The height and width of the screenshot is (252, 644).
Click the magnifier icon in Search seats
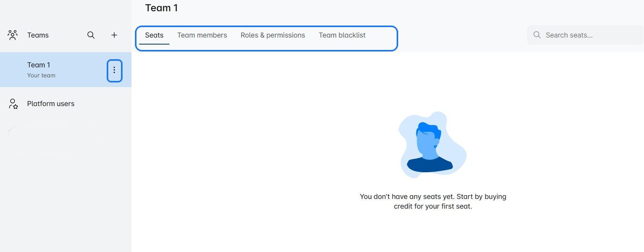[x=537, y=35]
